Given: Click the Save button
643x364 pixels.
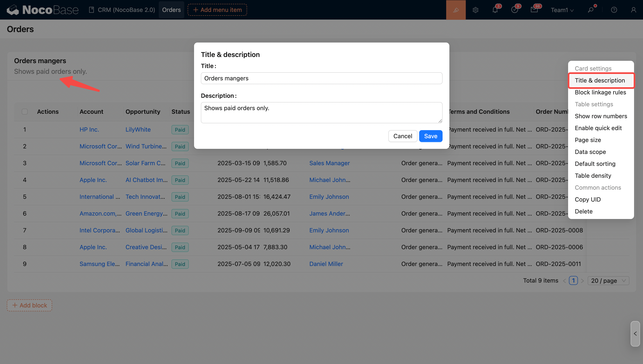Looking at the screenshot, I should (x=430, y=136).
